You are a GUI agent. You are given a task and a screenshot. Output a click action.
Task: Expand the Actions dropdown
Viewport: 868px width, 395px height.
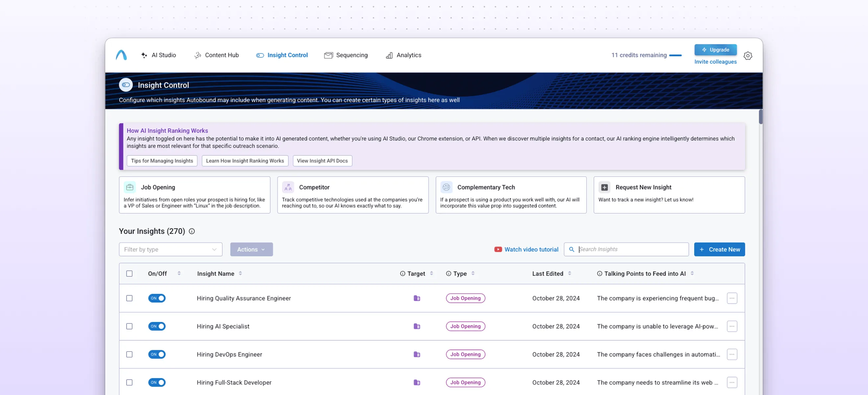point(252,249)
